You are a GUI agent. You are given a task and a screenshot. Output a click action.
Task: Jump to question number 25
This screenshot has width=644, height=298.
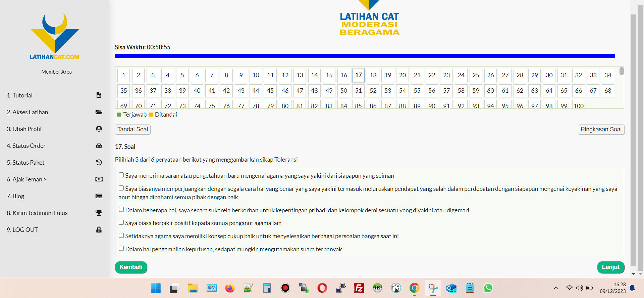(x=476, y=75)
